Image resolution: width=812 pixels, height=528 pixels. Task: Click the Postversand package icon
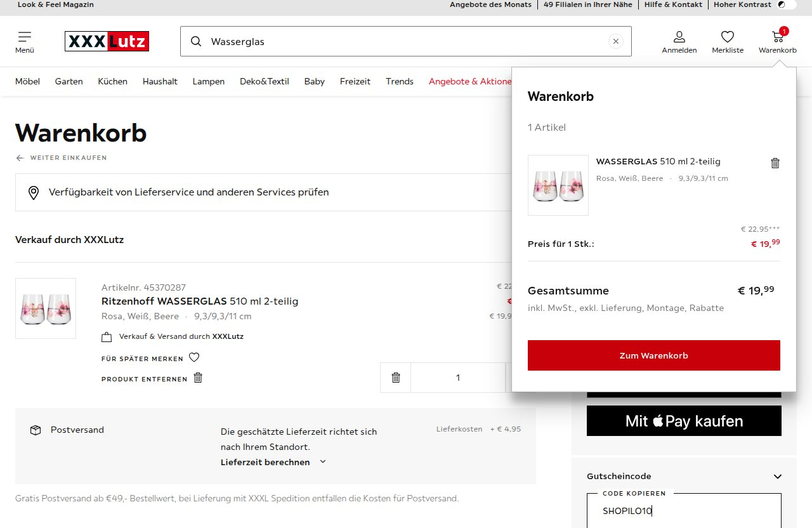[x=36, y=430]
